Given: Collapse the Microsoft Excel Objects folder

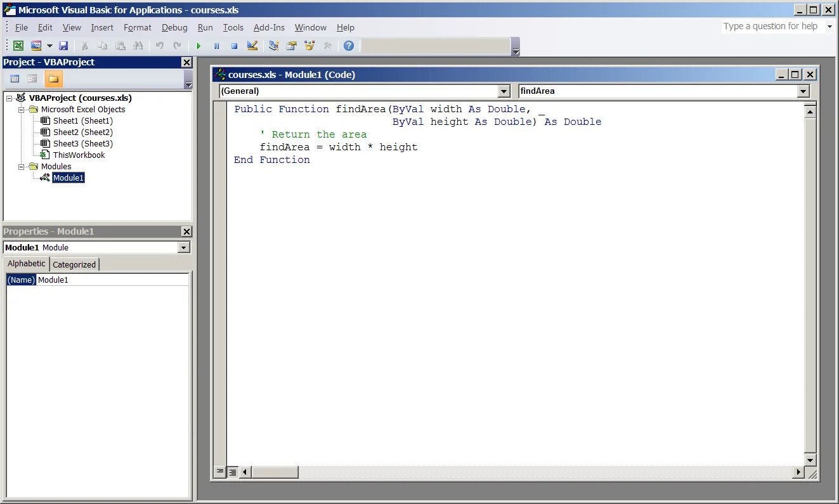Looking at the screenshot, I should point(21,110).
